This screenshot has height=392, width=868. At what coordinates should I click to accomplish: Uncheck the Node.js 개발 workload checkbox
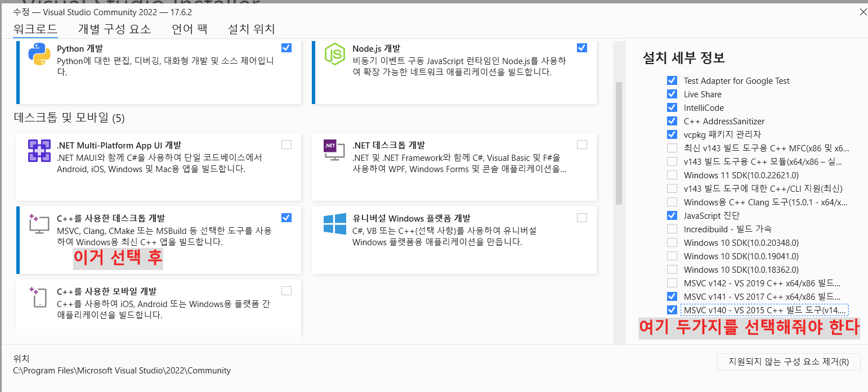pyautogui.click(x=582, y=48)
